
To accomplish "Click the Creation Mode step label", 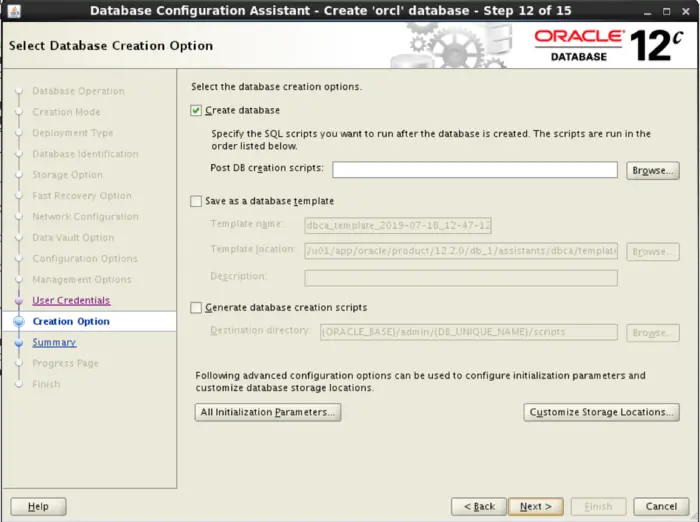I will click(66, 112).
